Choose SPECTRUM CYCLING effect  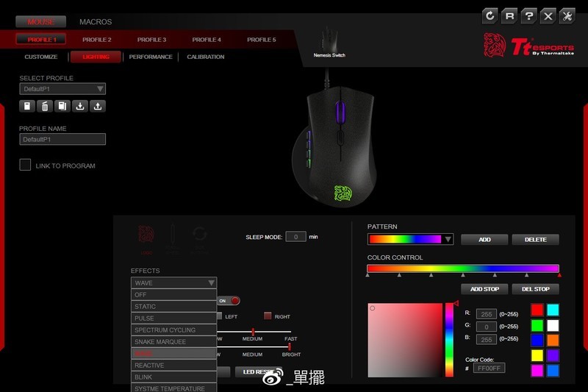[x=174, y=329]
